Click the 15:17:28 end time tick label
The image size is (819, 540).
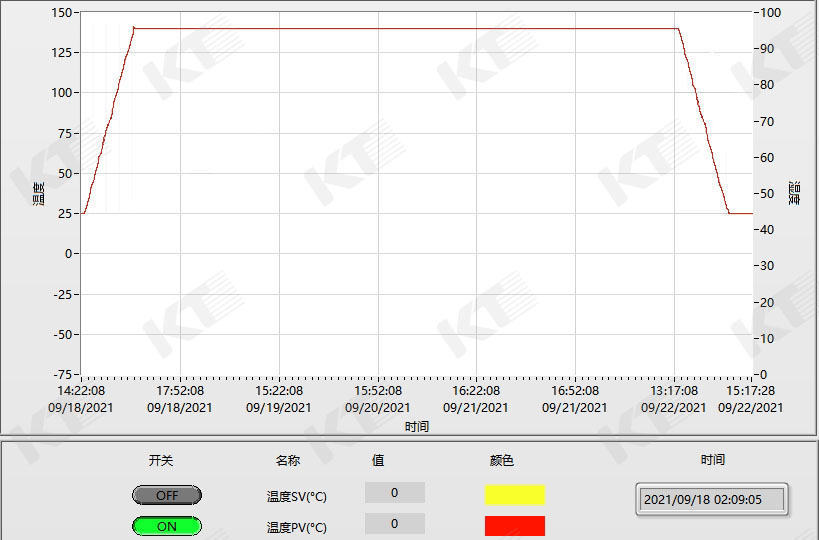tap(751, 391)
